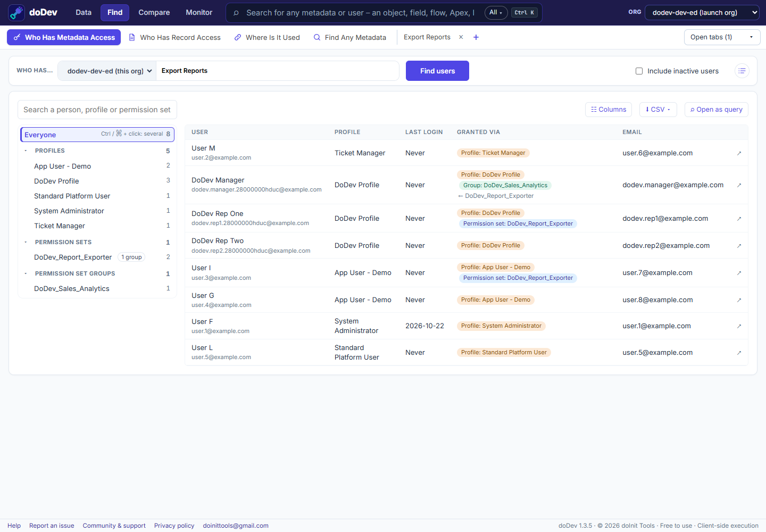The image size is (766, 532).
Task: Click doinittools@gmail.com email link
Action: (x=236, y=526)
